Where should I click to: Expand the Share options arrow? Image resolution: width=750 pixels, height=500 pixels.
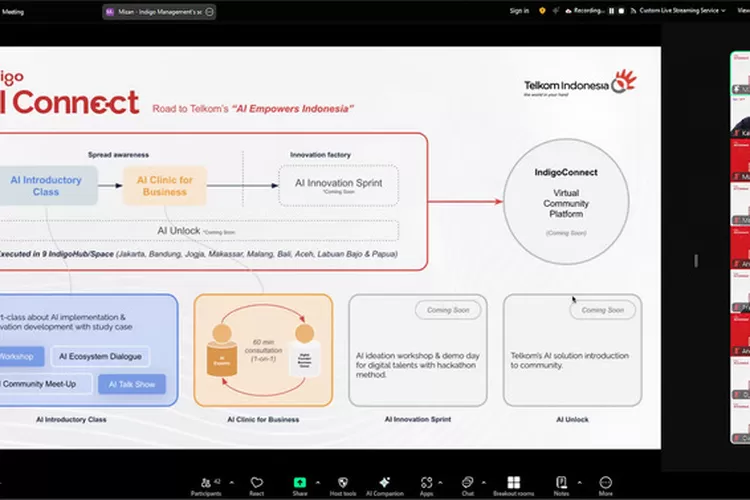[319, 481]
